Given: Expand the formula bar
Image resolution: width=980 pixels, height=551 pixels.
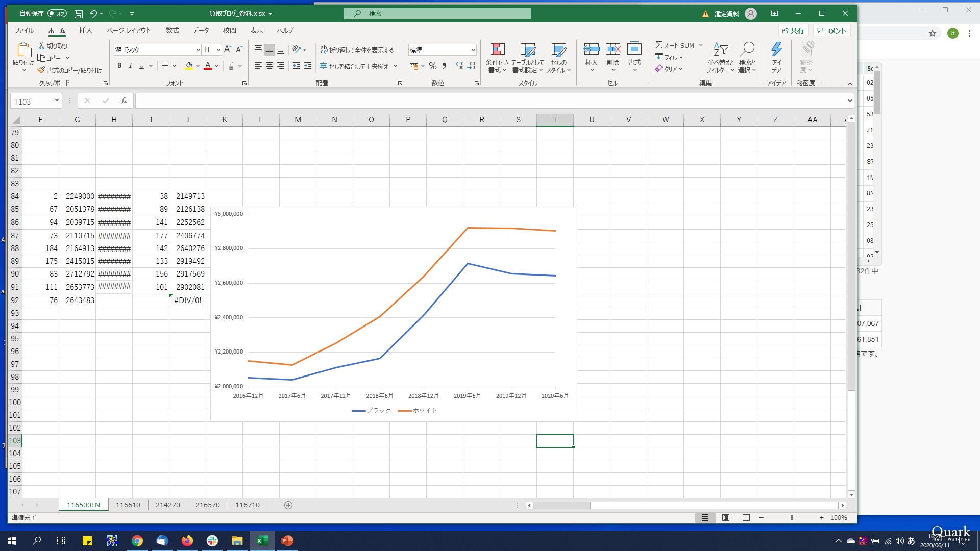Looking at the screenshot, I should click(x=850, y=101).
